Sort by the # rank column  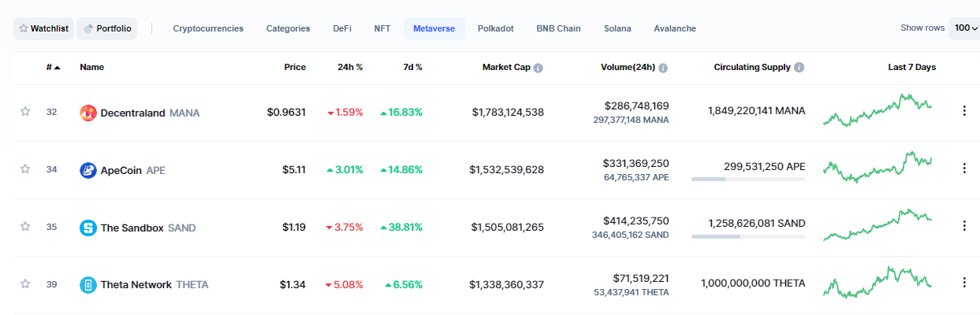53,68
